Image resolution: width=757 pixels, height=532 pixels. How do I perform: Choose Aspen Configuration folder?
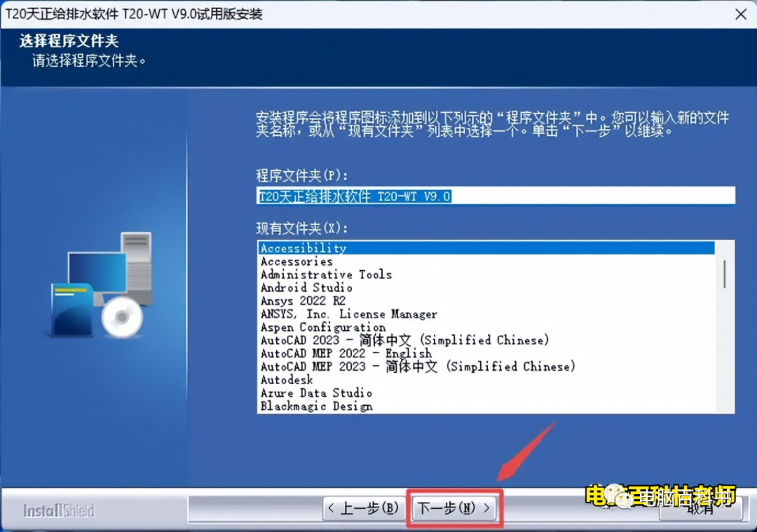486,327
